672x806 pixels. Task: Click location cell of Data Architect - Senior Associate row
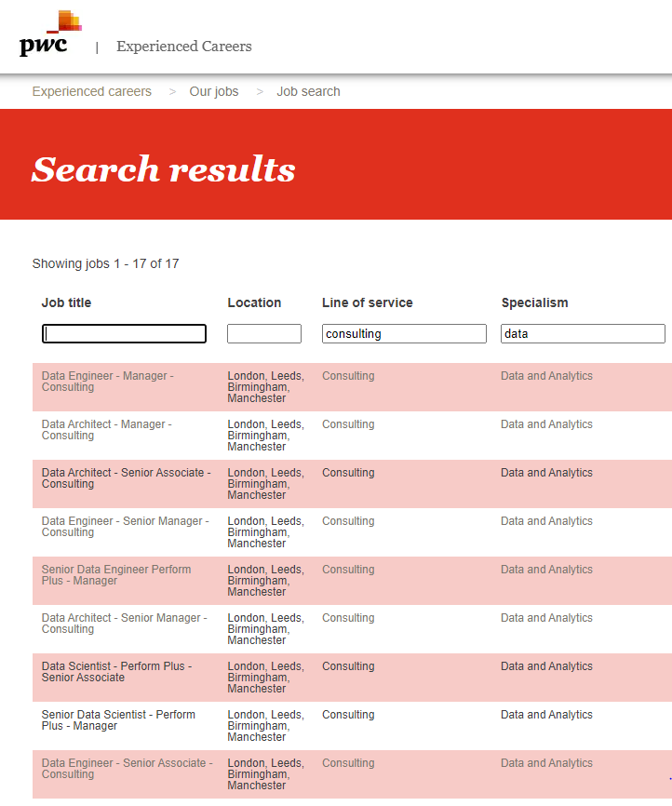(266, 484)
